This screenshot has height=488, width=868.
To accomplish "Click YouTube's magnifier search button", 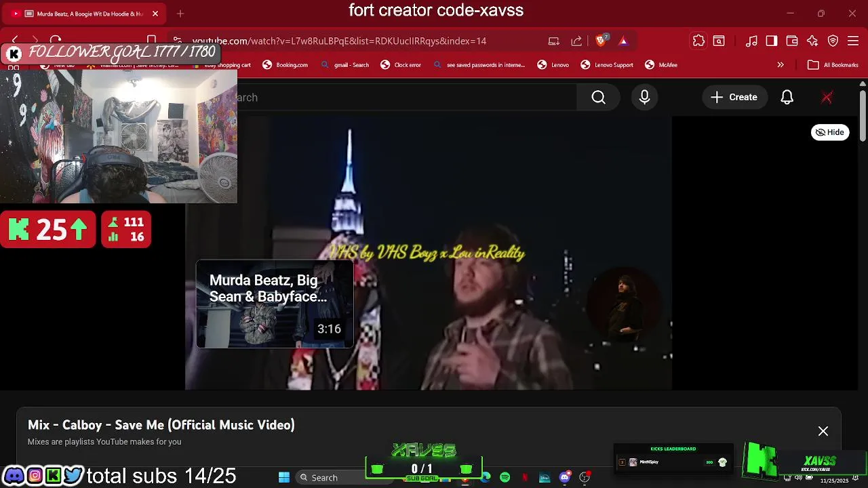I will (599, 98).
